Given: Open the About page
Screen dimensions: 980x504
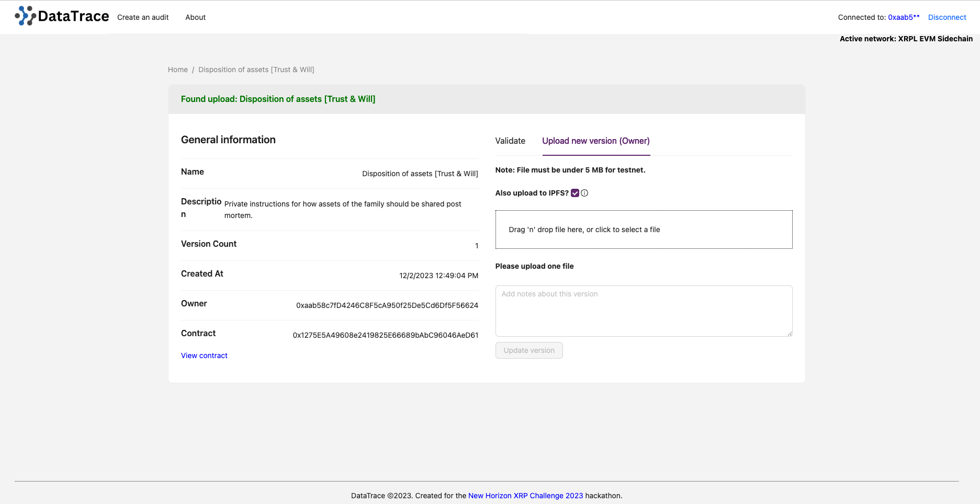Looking at the screenshot, I should pos(196,17).
